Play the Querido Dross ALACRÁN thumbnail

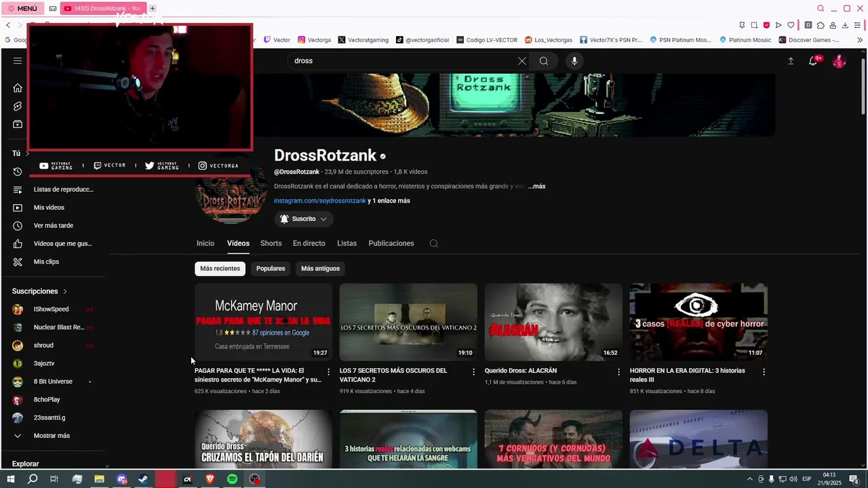coord(553,322)
